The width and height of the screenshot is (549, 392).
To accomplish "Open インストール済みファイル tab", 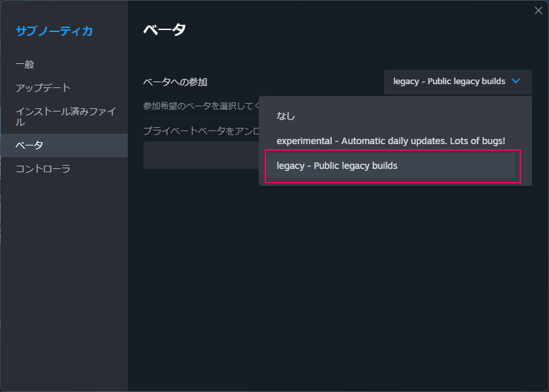I will (64, 117).
